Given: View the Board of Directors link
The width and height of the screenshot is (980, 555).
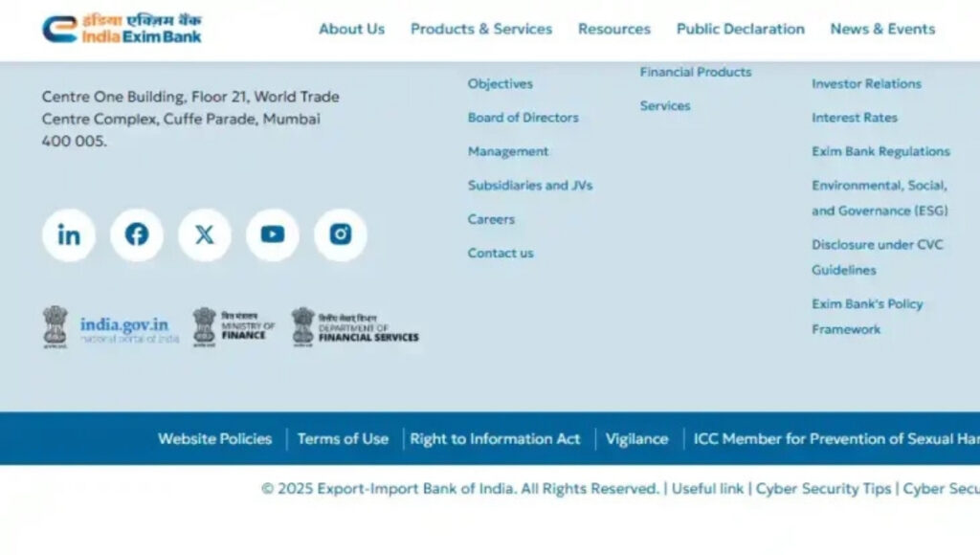Looking at the screenshot, I should click(523, 118).
